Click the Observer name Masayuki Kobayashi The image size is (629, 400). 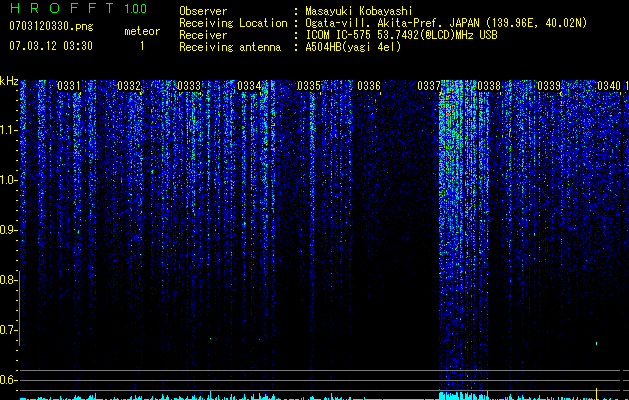coord(359,11)
